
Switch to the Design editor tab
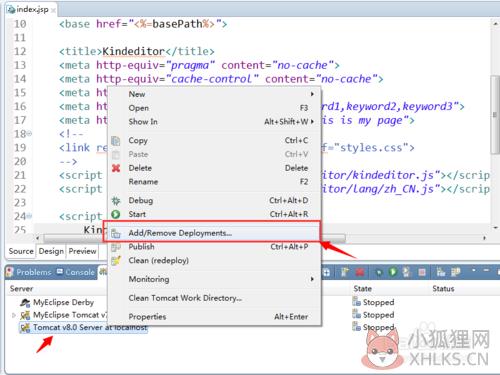coord(51,251)
